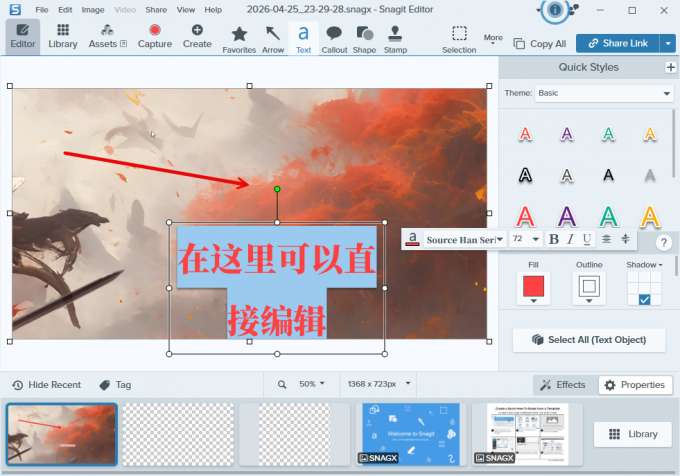The height and width of the screenshot is (476, 680).
Task: Toggle the checked bottom shadow direction cell
Action: pos(644,300)
